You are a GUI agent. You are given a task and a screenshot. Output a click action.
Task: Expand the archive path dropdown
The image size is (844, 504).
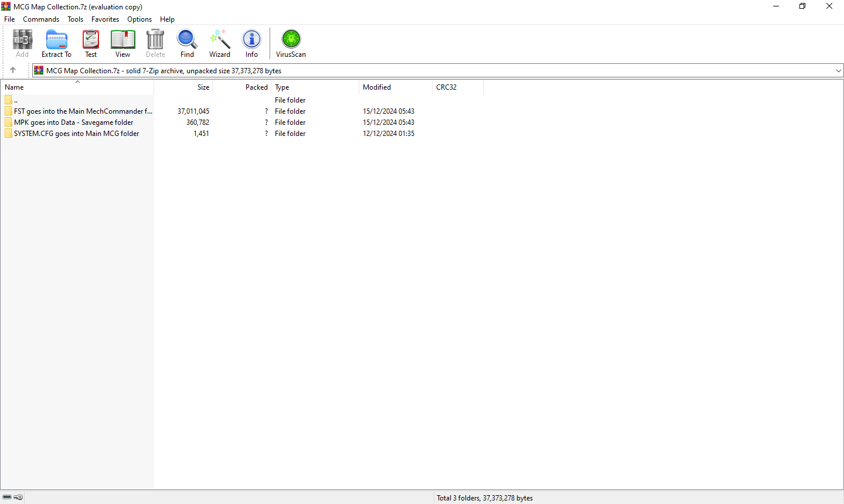tap(838, 71)
